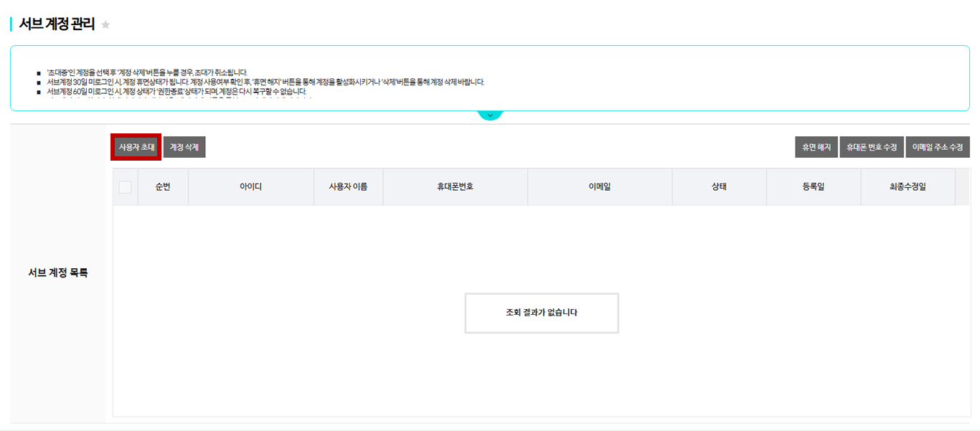The image size is (980, 431).
Task: Click the 아이디 column header
Action: (251, 187)
